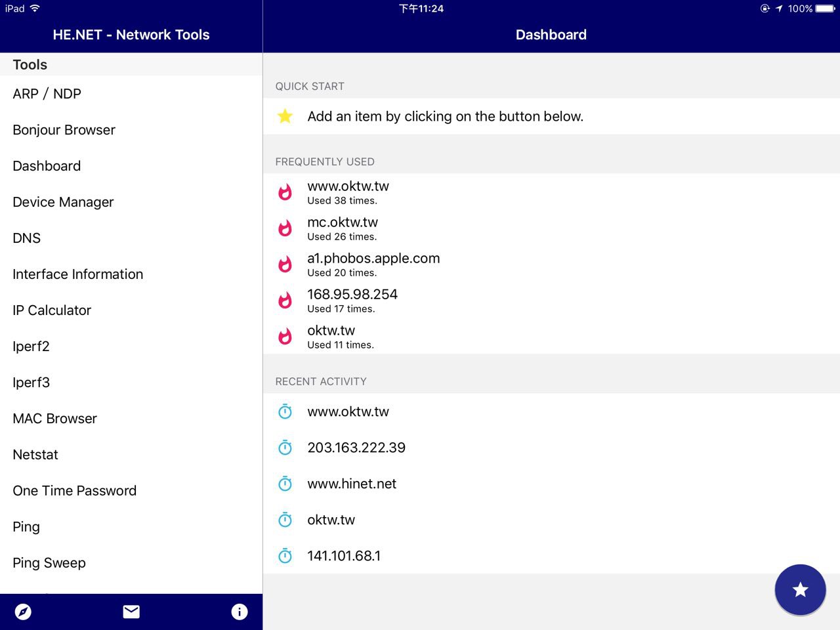840x630 pixels.
Task: Tap the flame icon beside a1.phobos.apple.com
Action: 285,264
